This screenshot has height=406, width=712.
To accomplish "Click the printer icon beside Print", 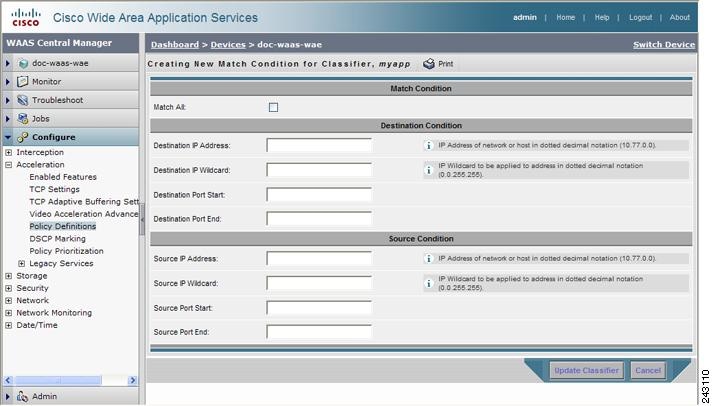I will pyautogui.click(x=429, y=64).
